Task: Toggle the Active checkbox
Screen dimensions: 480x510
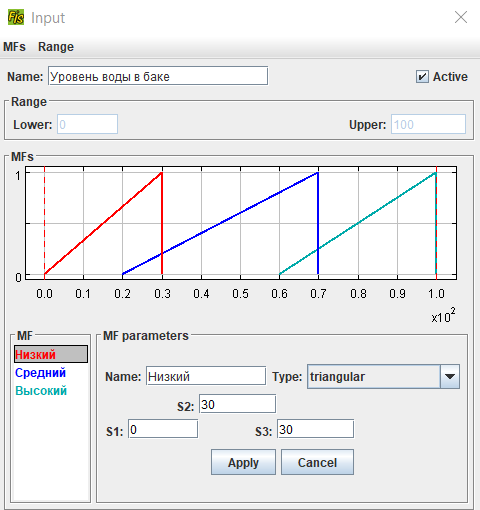Action: coord(422,77)
